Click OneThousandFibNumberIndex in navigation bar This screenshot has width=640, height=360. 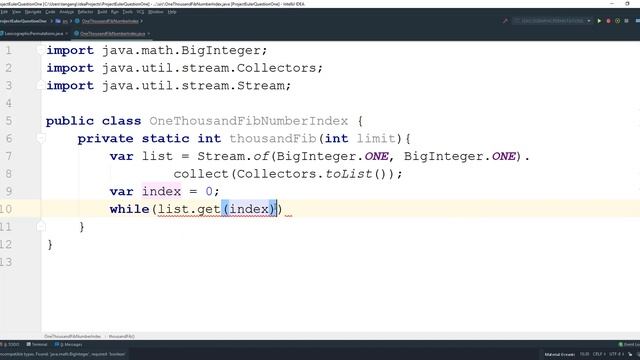pos(110,21)
